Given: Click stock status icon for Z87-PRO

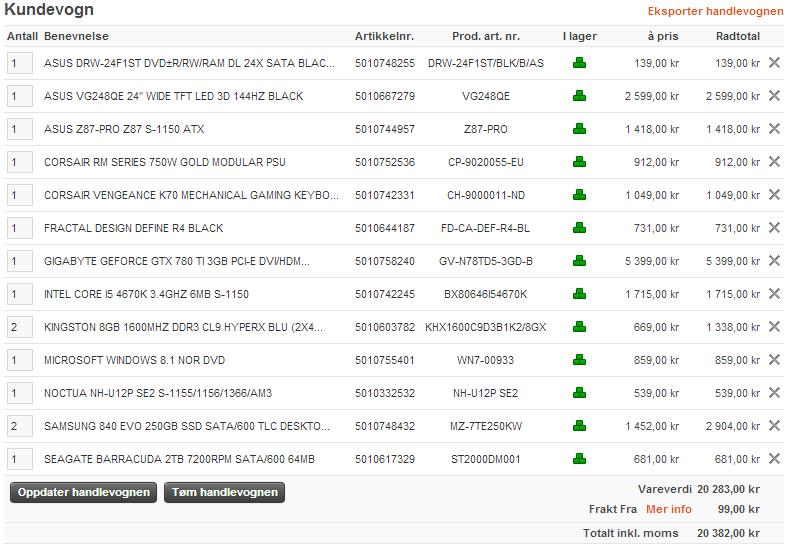Looking at the screenshot, I should [x=579, y=129].
